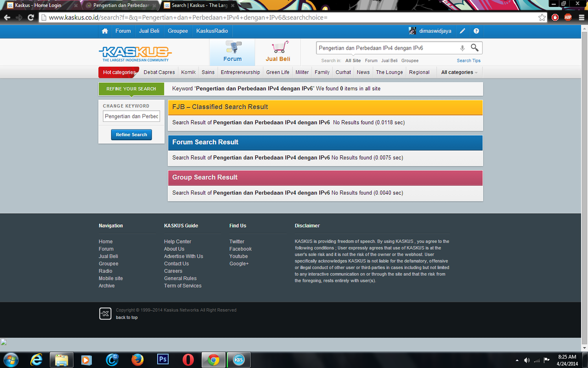This screenshot has width=588, height=368.
Task: Click the volume speaker tray icon
Action: (x=526, y=360)
